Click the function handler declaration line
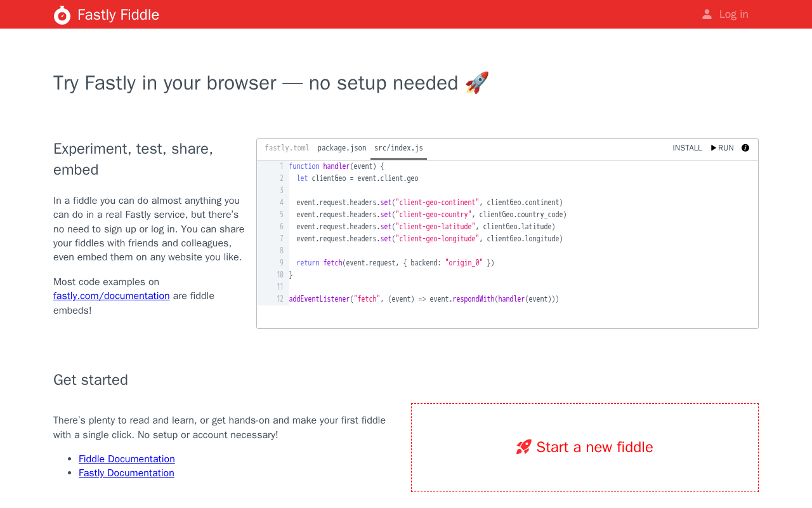This screenshot has width=812, height=508. click(x=336, y=166)
